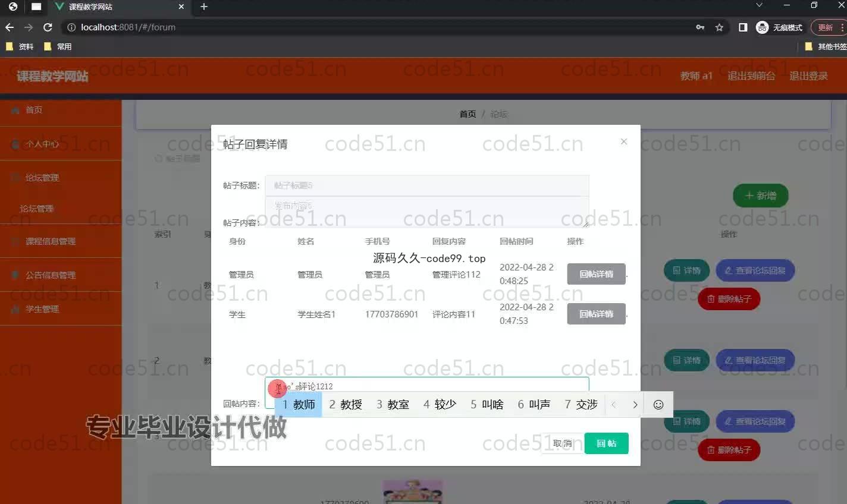The height and width of the screenshot is (504, 847).
Task: Select IME candidate 3 教室
Action: pos(393,405)
